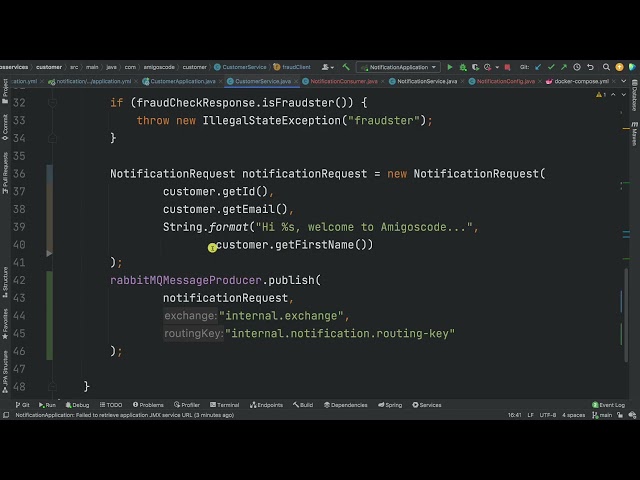Toggle tool window bars in the status bar corner

(x=6, y=415)
